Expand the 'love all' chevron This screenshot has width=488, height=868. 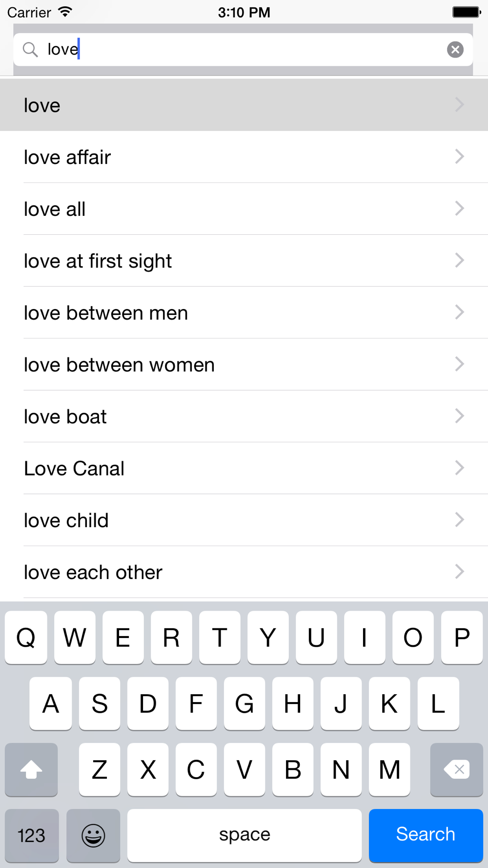pyautogui.click(x=459, y=208)
